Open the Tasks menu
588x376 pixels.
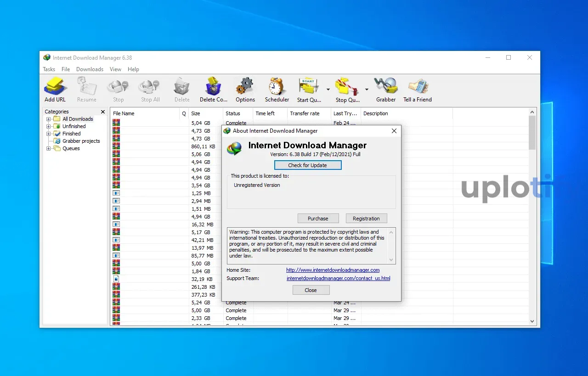[49, 69]
